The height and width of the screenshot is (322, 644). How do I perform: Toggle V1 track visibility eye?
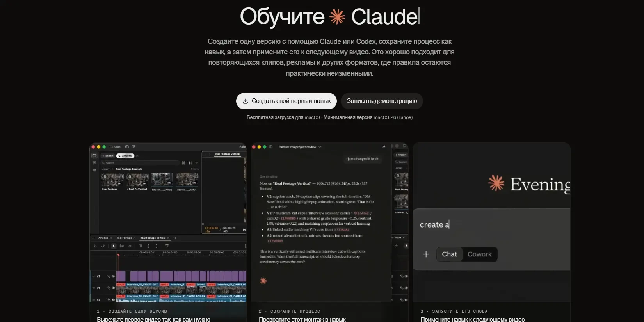114,288
